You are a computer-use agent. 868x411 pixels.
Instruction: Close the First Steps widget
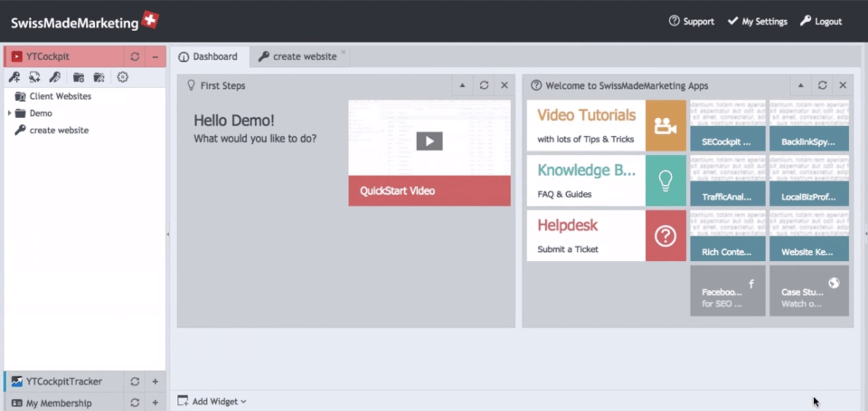pyautogui.click(x=505, y=85)
